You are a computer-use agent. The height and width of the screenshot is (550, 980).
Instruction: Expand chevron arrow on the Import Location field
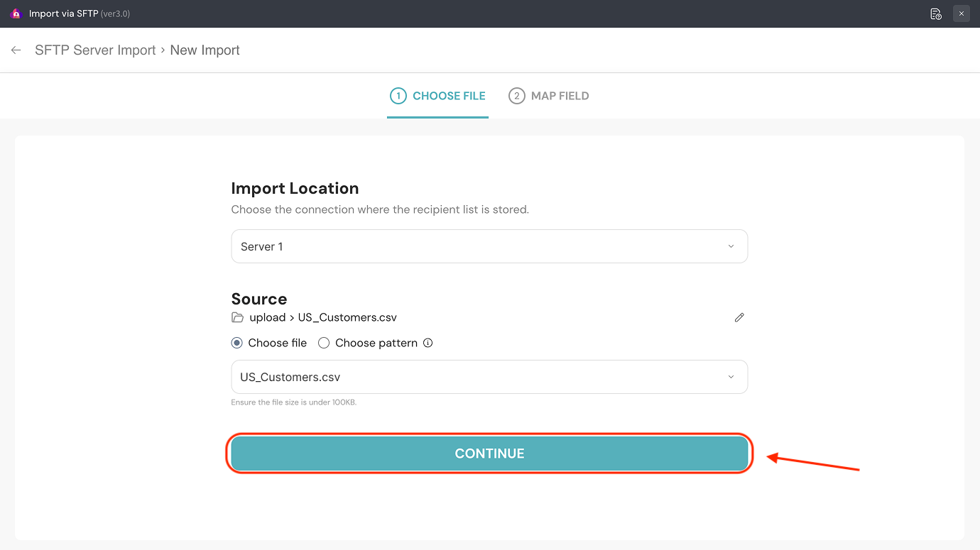point(731,246)
